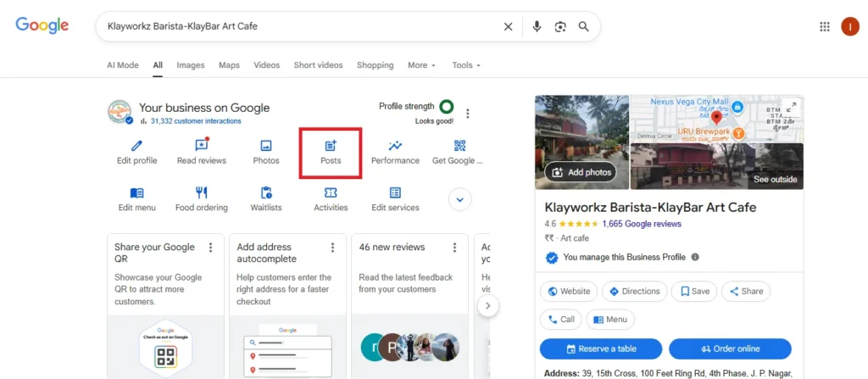Click the Your business on Google heading

[204, 108]
